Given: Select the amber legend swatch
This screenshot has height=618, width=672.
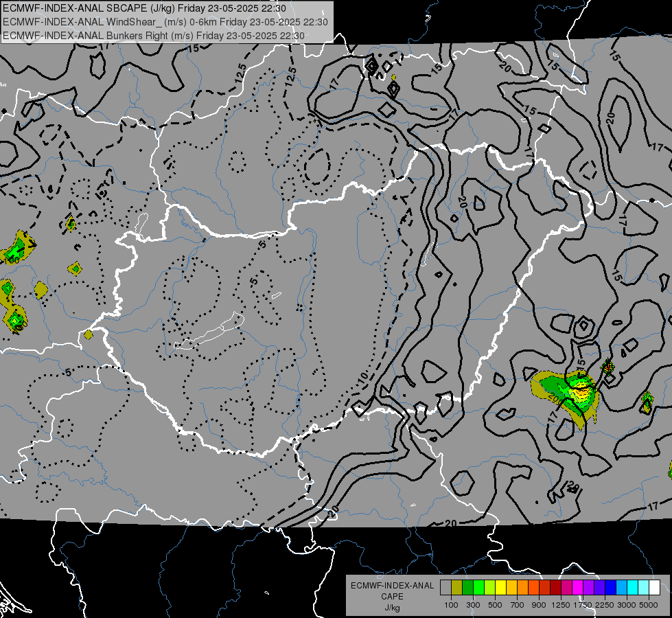Looking at the screenshot, I should [511, 588].
